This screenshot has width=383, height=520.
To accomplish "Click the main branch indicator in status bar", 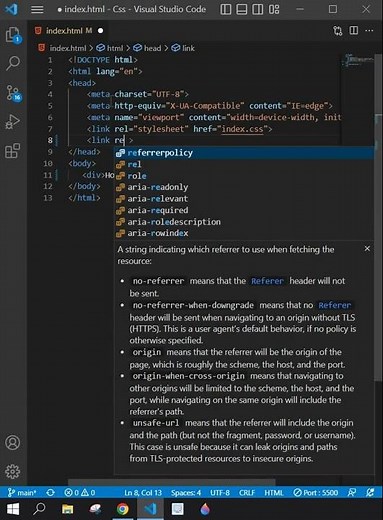I will click(22, 492).
